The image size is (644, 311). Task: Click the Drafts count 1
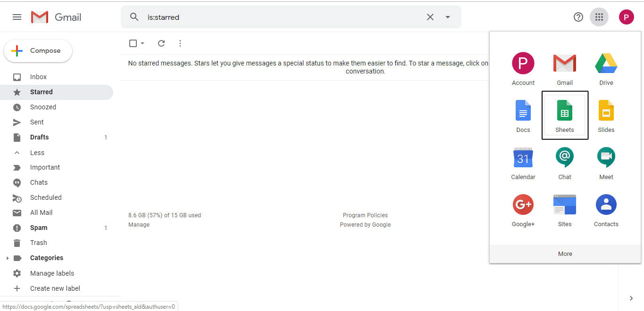click(106, 138)
